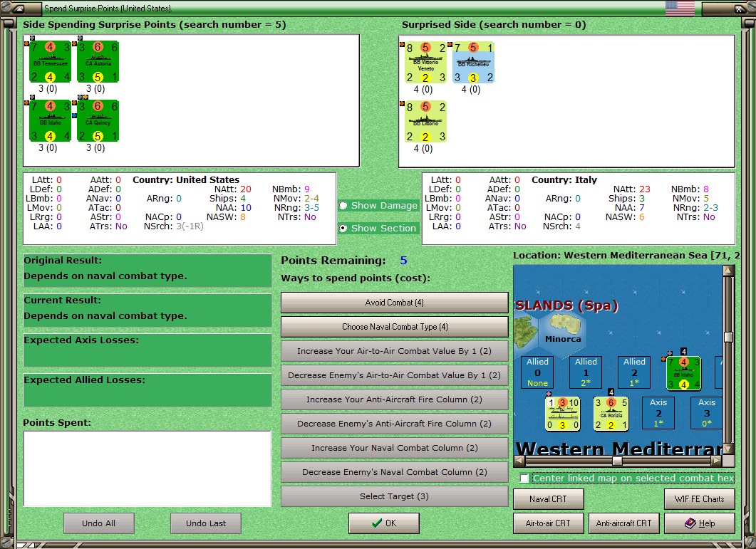
Task: Click Decrease Enemy's Anti-Aircraft Fire Column
Action: [x=395, y=424]
